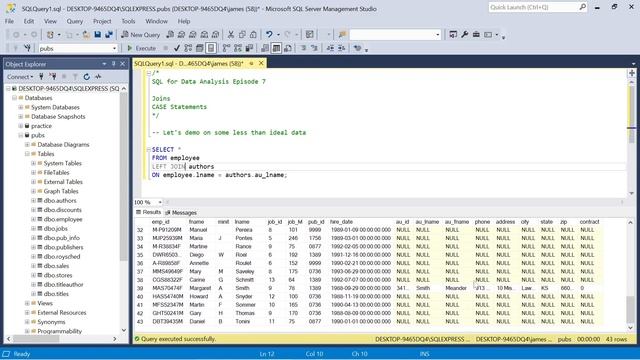The image size is (640, 360).
Task: Click the hire_date column header
Action: point(341,222)
